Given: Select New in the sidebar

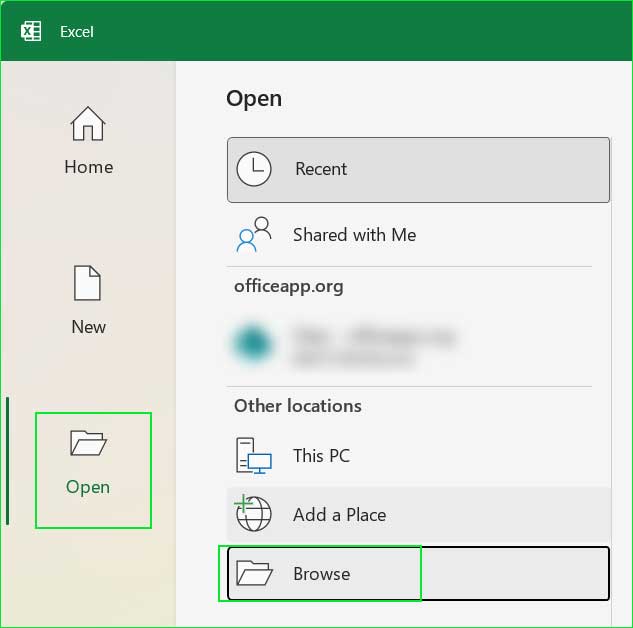Looking at the screenshot, I should click(x=88, y=300).
